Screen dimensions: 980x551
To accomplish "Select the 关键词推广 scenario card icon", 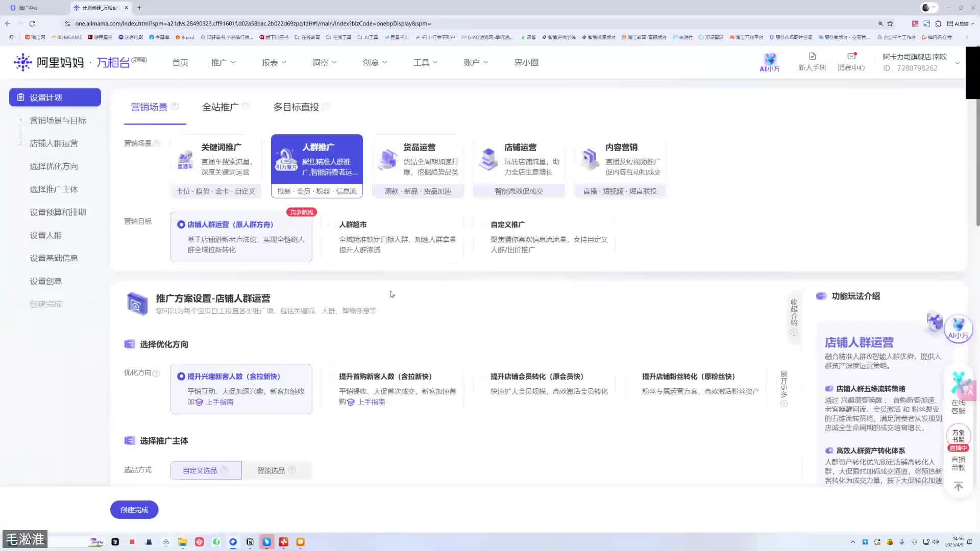I will pos(185,159).
